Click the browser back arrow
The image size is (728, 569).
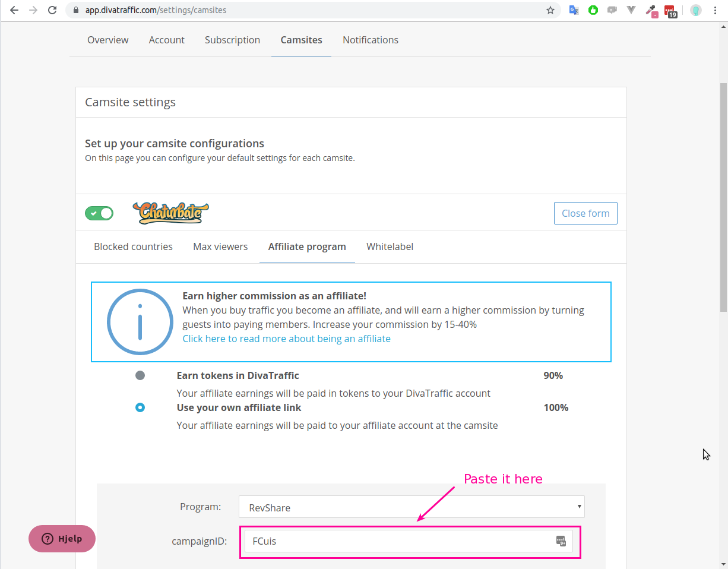tap(14, 10)
